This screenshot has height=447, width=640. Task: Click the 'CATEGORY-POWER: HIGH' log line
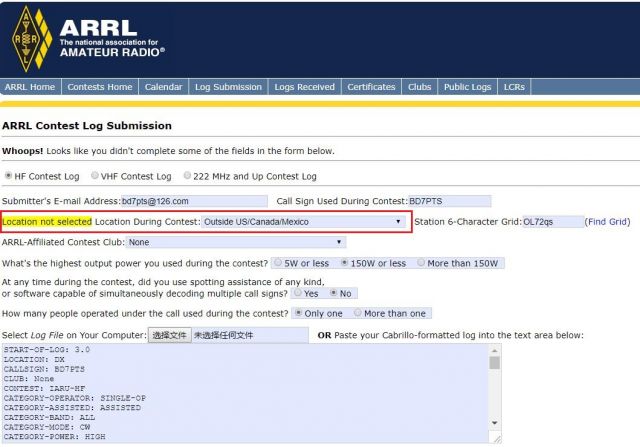[x=54, y=436]
